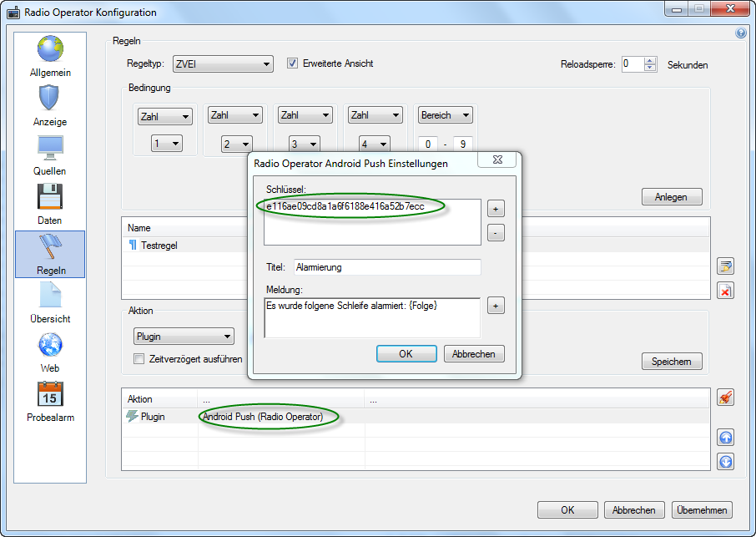The image size is (756, 537).
Task: Open the Daten floppy disk section
Action: [50, 204]
